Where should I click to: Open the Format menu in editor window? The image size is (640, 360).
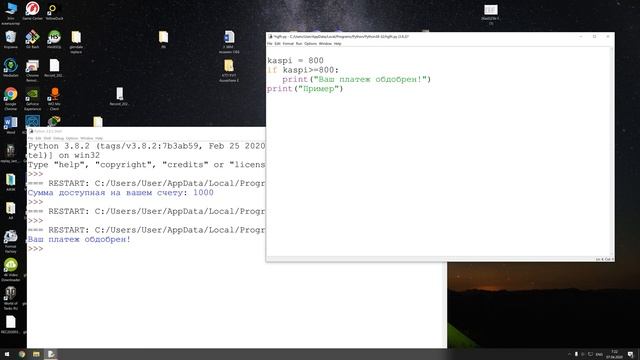288,44
